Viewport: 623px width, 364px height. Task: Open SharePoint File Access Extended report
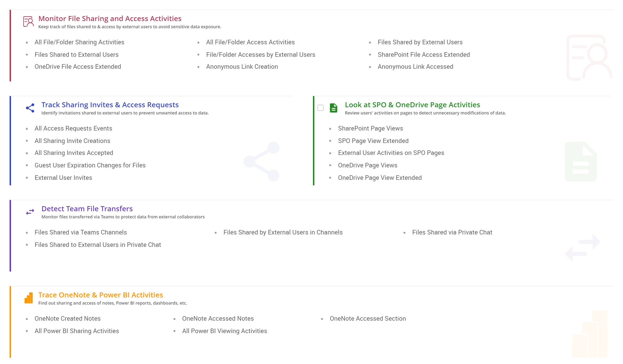[x=423, y=55]
